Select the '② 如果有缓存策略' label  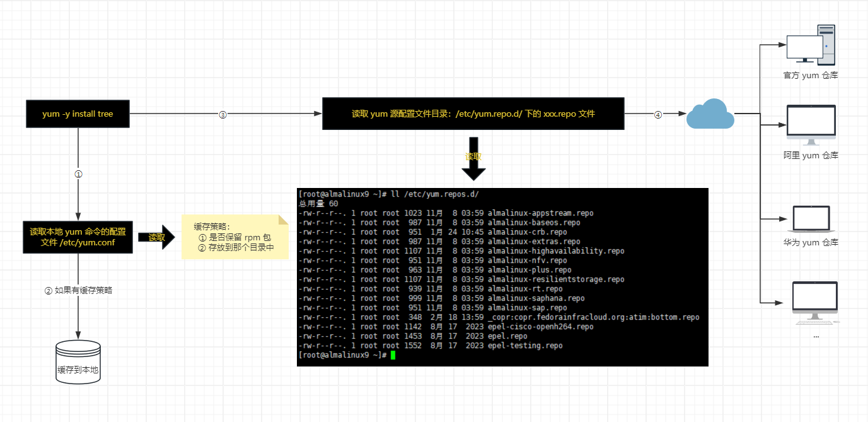point(78,291)
